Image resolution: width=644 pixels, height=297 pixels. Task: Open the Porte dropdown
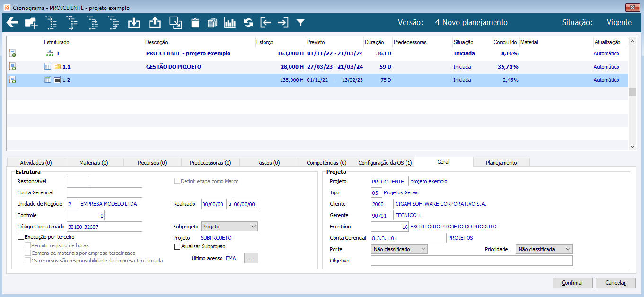(x=399, y=249)
